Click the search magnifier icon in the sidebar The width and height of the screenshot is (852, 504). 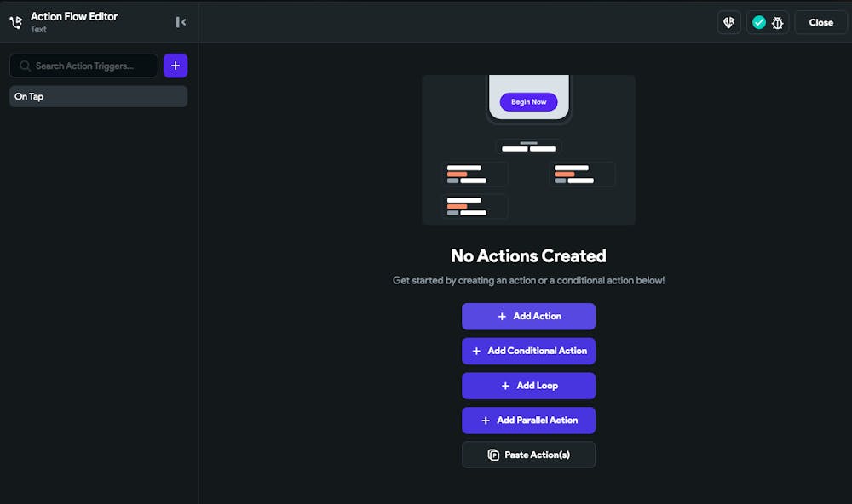tap(25, 66)
